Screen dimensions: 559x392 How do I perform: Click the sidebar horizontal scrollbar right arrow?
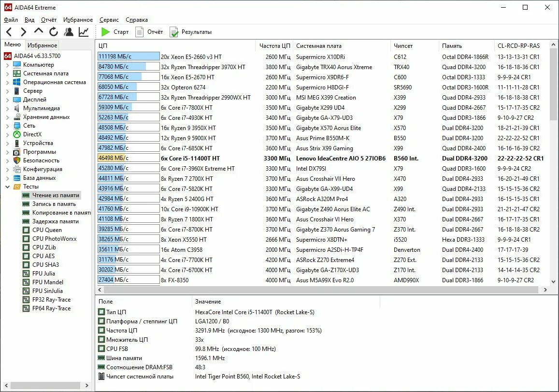(x=86, y=386)
